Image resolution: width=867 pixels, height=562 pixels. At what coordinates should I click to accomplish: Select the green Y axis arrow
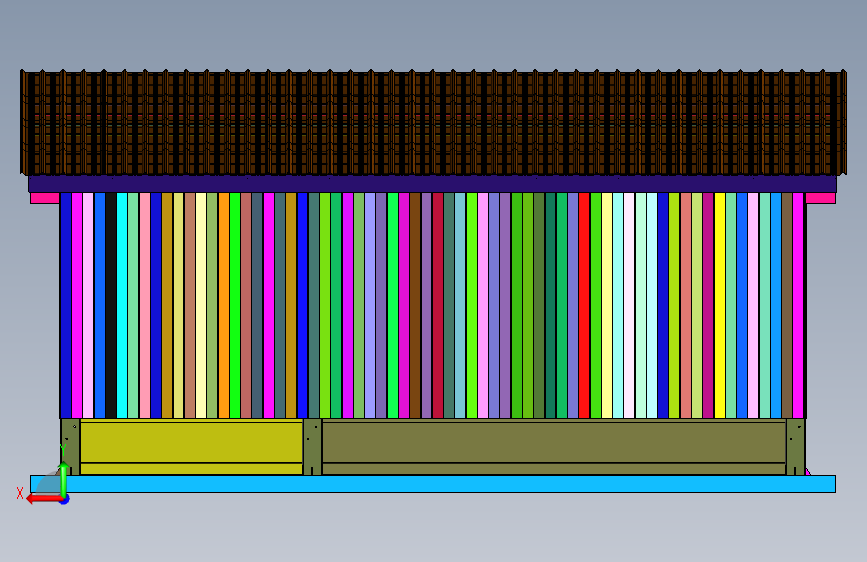pyautogui.click(x=64, y=478)
